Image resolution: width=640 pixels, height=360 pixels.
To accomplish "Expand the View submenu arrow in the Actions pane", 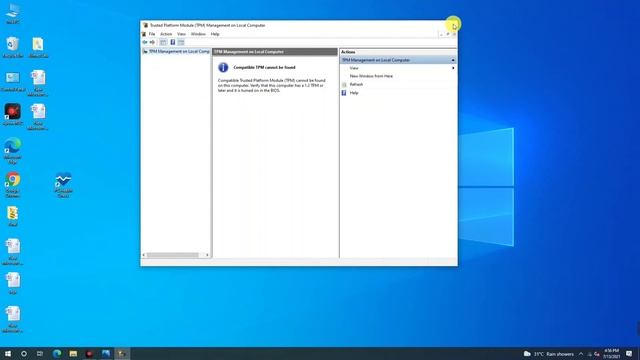I will point(453,68).
